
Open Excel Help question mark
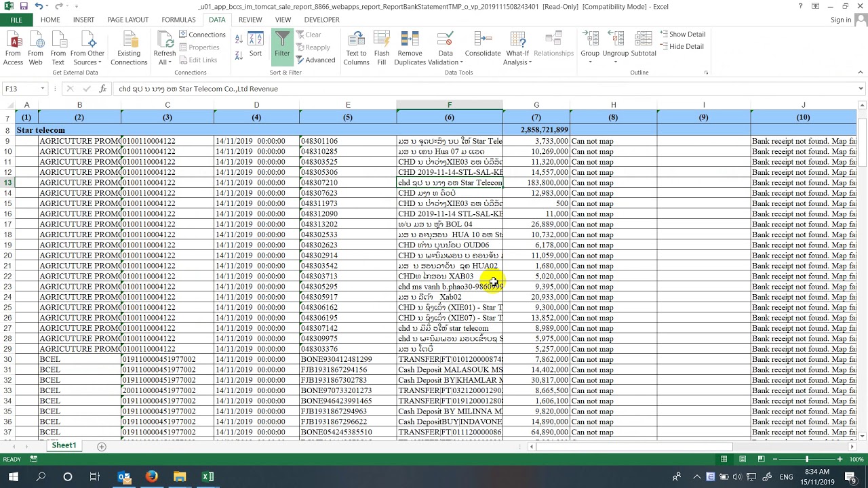pos(800,6)
